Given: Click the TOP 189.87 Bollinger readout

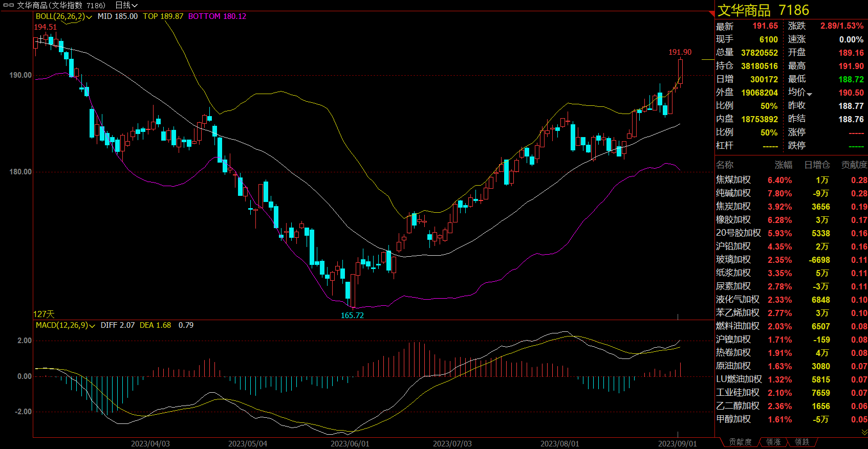Looking at the screenshot, I should click(x=163, y=16).
